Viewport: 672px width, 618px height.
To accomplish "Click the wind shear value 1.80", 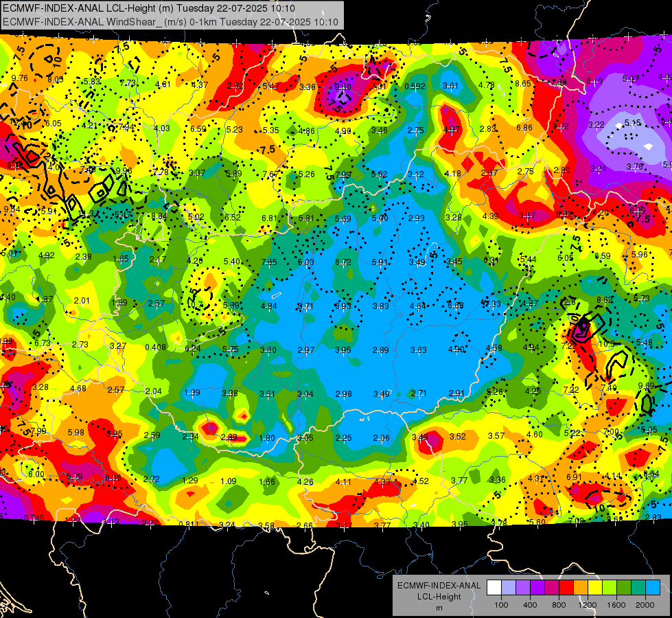I will 267,438.
